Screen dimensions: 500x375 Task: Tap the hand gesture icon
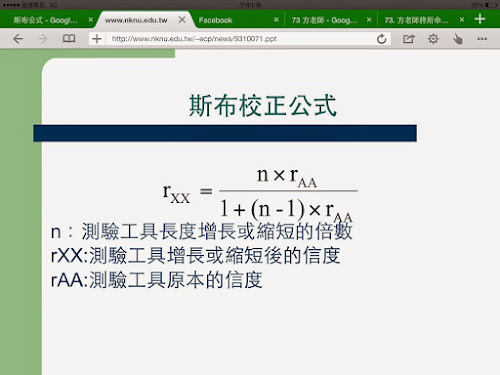coord(457,39)
